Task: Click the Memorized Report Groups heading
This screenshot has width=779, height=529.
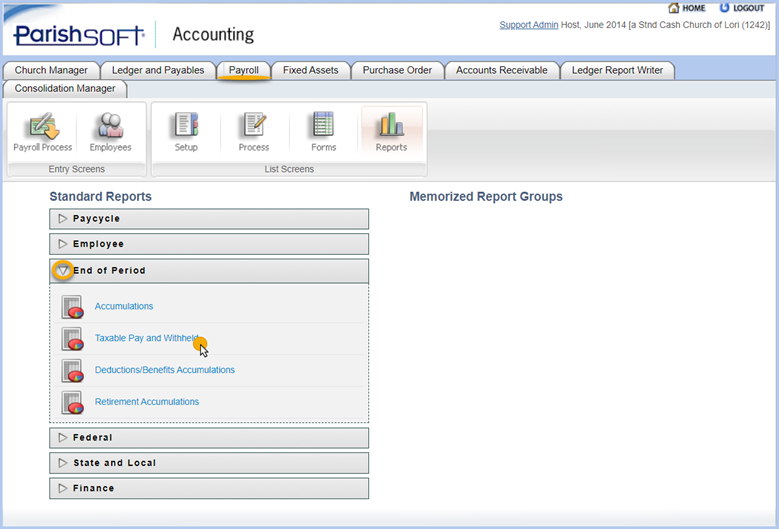Action: (486, 197)
